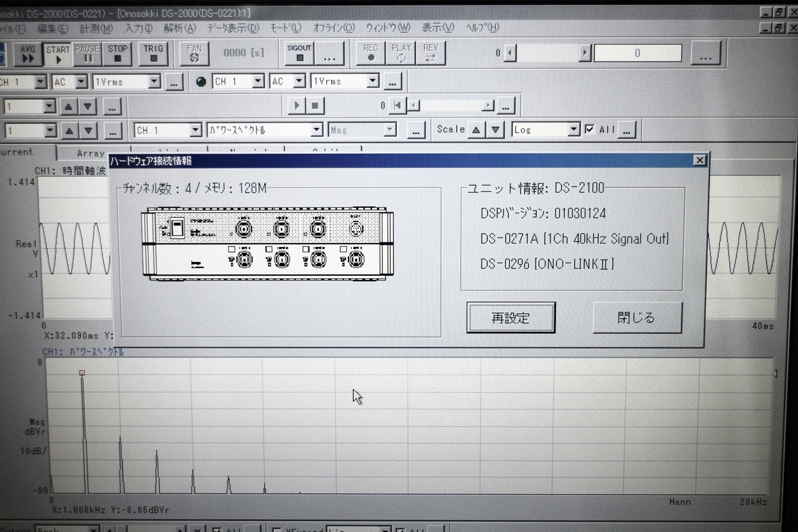This screenshot has height=532, width=798.
Task: Open ウィンドウ(W) menu
Action: pyautogui.click(x=387, y=28)
